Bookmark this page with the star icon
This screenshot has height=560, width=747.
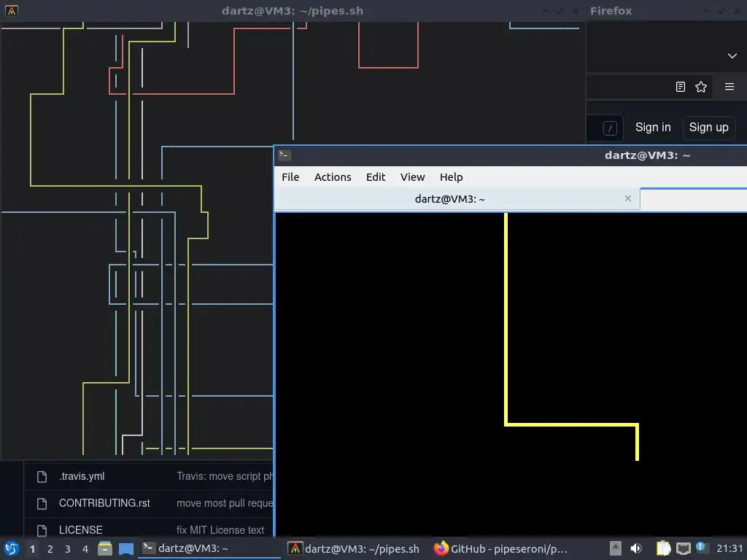coord(701,87)
